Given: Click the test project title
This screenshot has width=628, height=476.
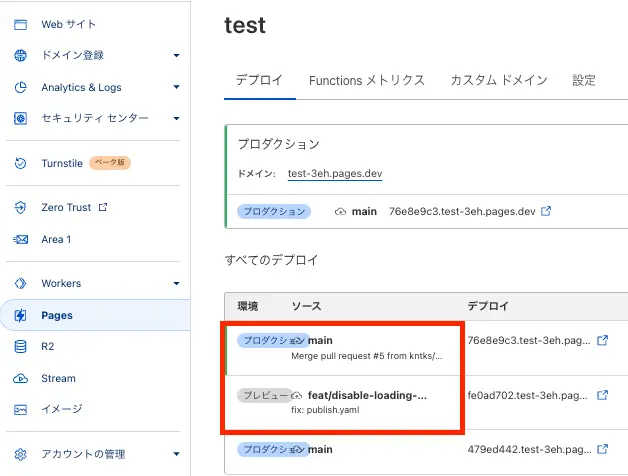Looking at the screenshot, I should click(x=245, y=26).
